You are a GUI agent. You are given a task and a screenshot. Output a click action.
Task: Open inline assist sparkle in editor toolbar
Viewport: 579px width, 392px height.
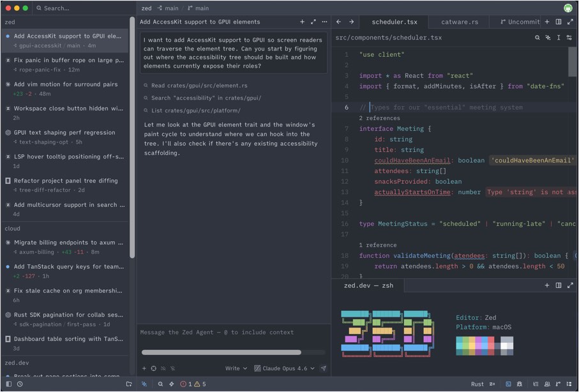pyautogui.click(x=548, y=37)
